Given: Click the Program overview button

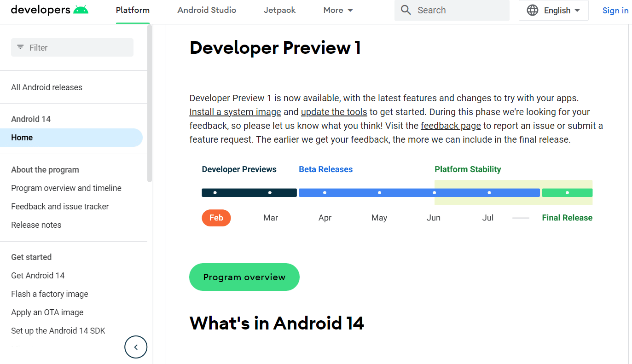Looking at the screenshot, I should tap(244, 277).
